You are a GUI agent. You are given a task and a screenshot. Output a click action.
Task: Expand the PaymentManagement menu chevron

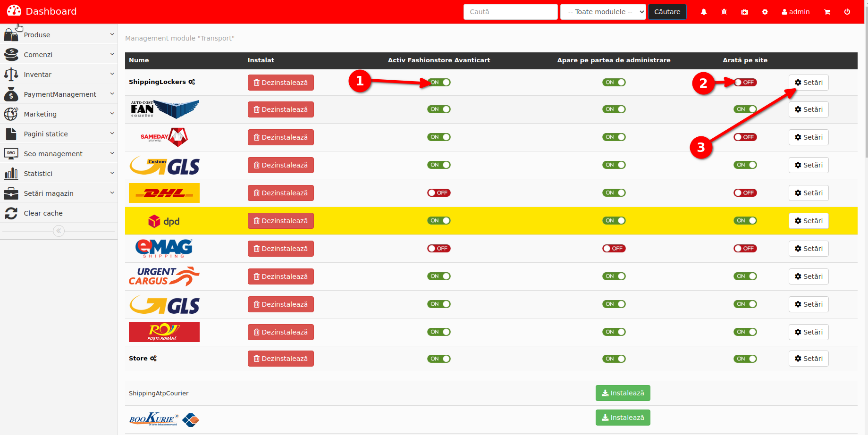point(112,93)
